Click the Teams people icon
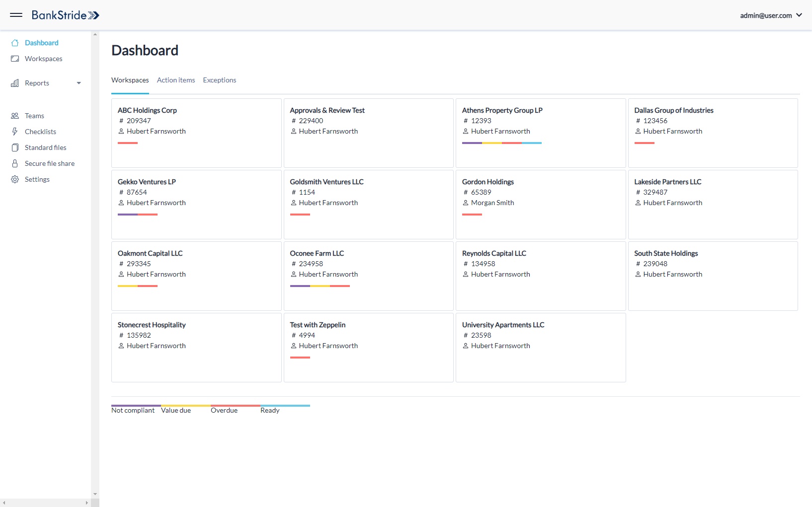Screen dimensions: 812x507 coord(15,116)
